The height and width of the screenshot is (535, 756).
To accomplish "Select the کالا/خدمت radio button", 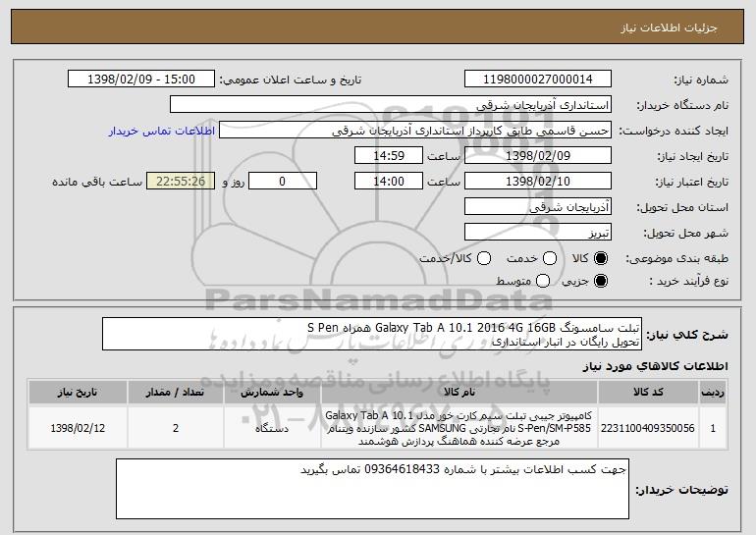I will 484,259.
